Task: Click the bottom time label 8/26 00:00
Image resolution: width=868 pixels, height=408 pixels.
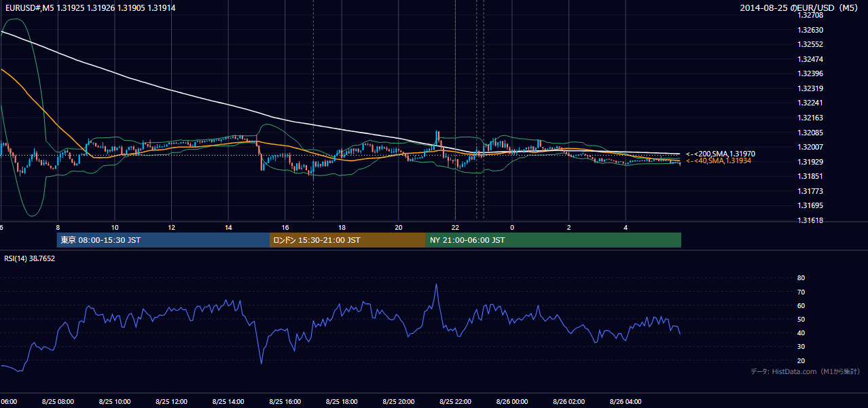Action: (512, 402)
